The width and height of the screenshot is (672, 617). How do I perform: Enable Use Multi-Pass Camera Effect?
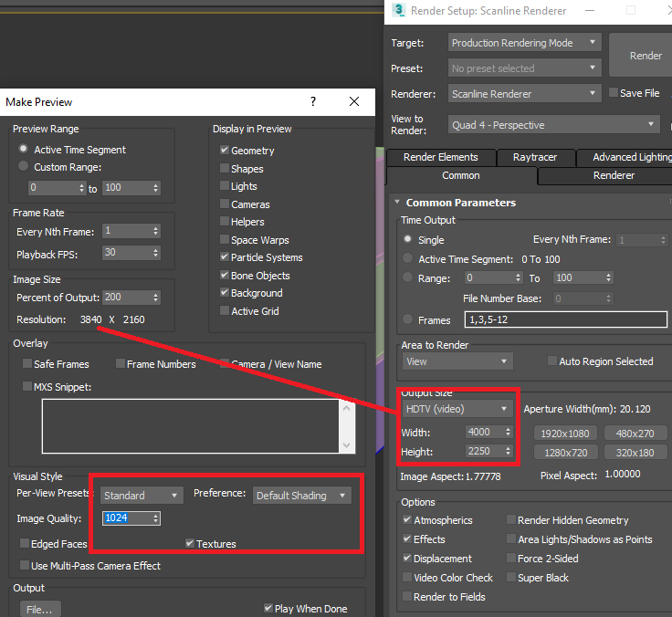pos(25,565)
